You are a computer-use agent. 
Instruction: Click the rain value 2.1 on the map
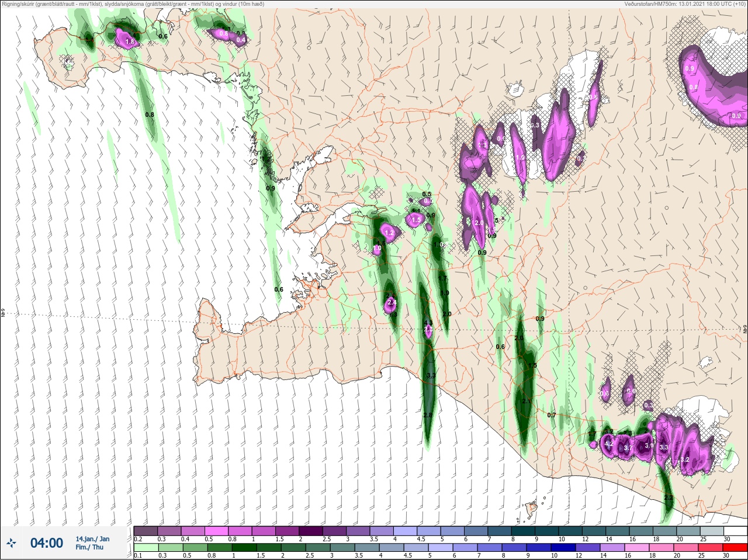point(526,402)
